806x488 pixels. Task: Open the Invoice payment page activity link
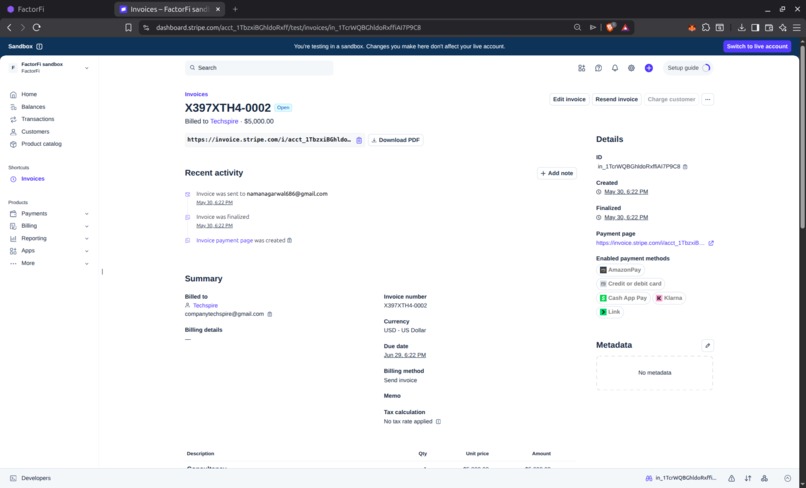coord(224,240)
